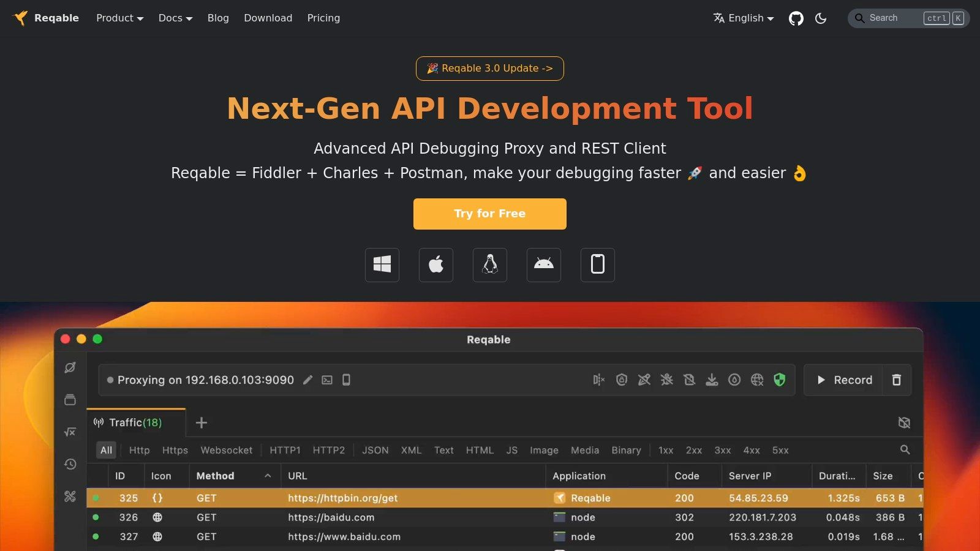Open the Blog page

click(218, 18)
